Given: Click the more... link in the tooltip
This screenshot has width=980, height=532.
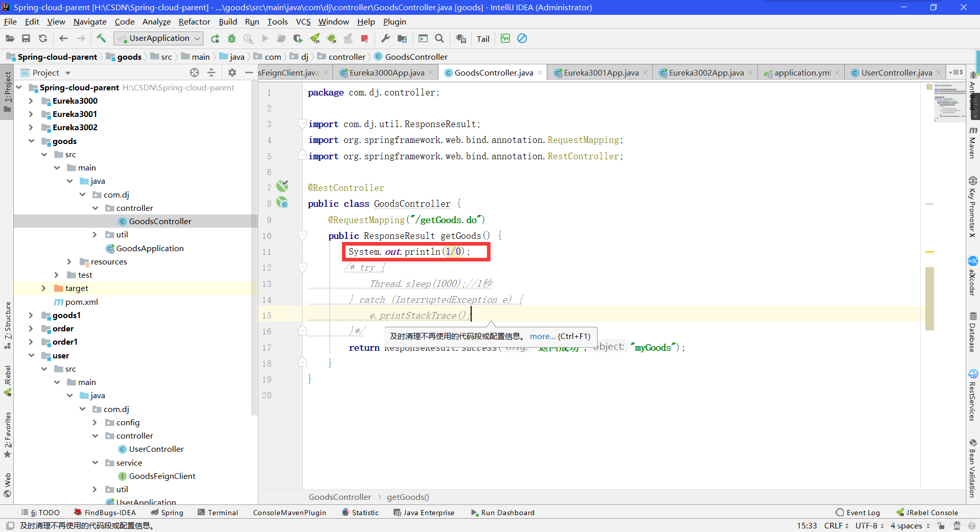Looking at the screenshot, I should click(x=542, y=336).
